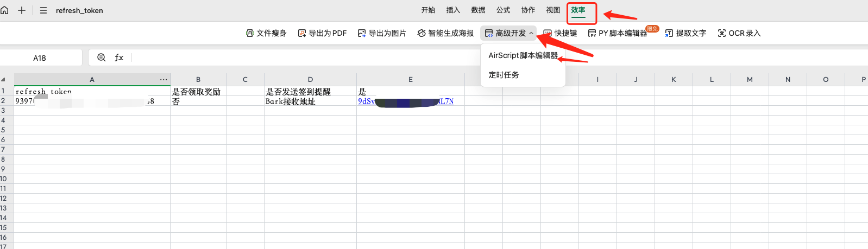Click cell D2 Bark接收地址

pyautogui.click(x=310, y=101)
